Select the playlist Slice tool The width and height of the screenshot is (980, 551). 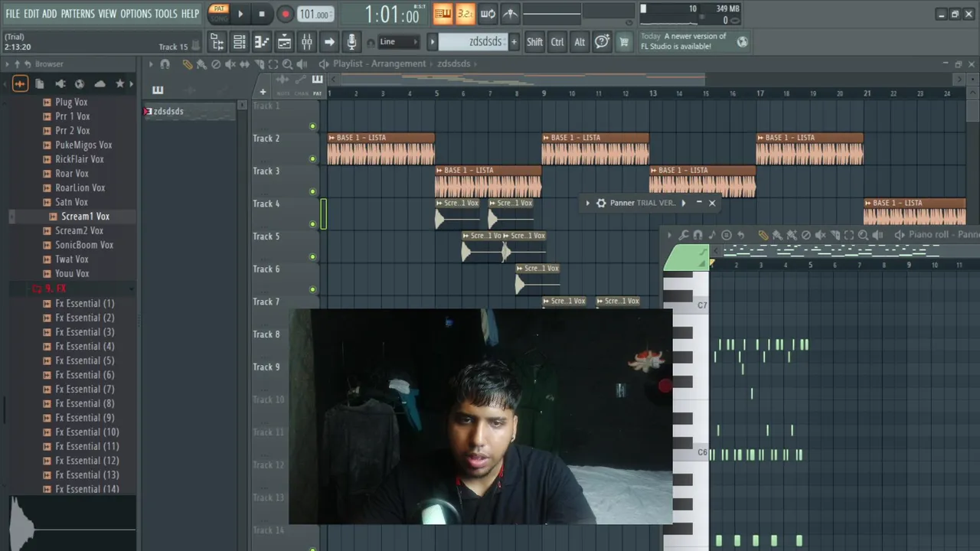(x=260, y=64)
